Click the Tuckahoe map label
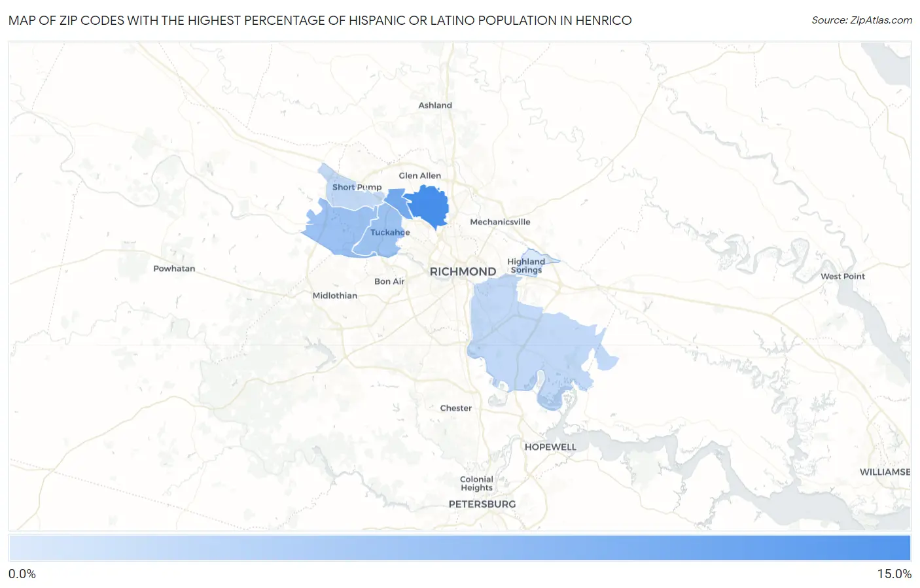This screenshot has height=588, width=920. (x=390, y=232)
